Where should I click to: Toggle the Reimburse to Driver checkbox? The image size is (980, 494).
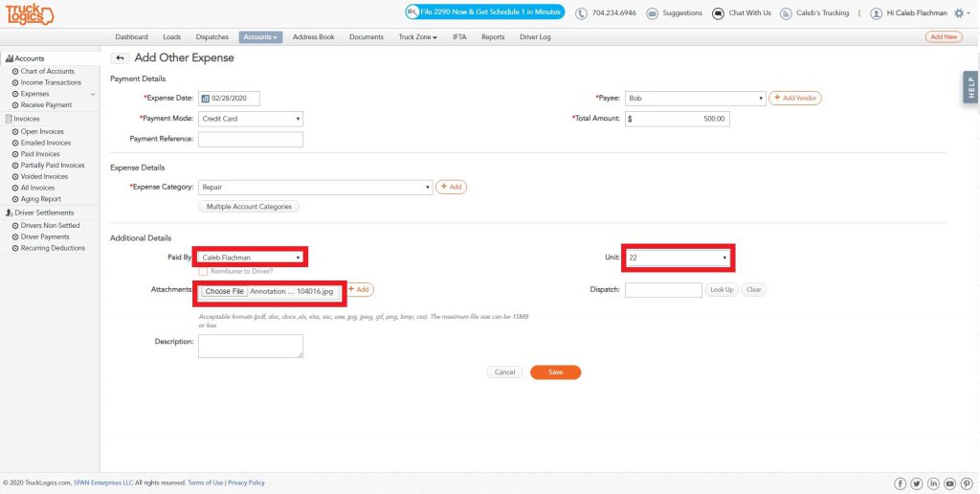pyautogui.click(x=203, y=271)
